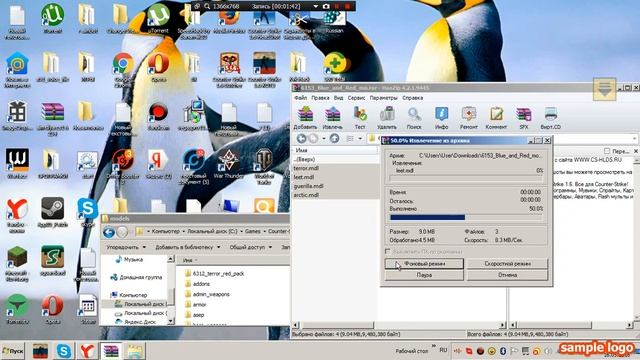Open the Правка menu in WinRAR
640x360 pixels.
[320, 98]
